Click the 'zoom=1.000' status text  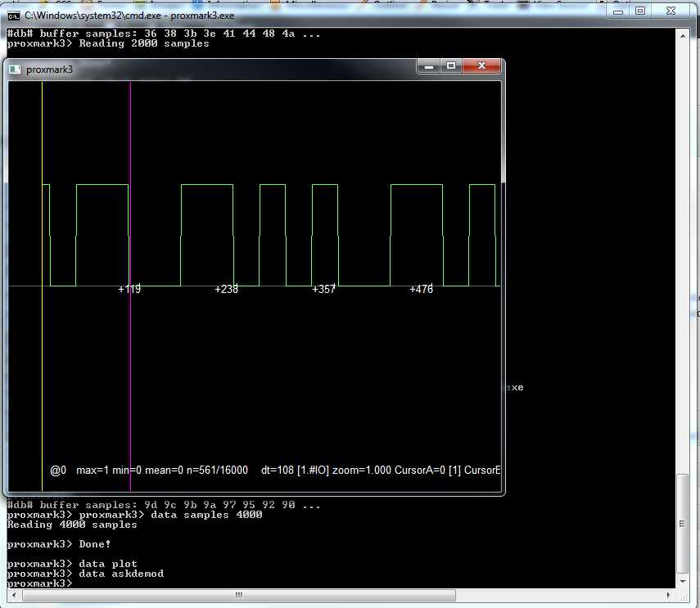(x=362, y=471)
